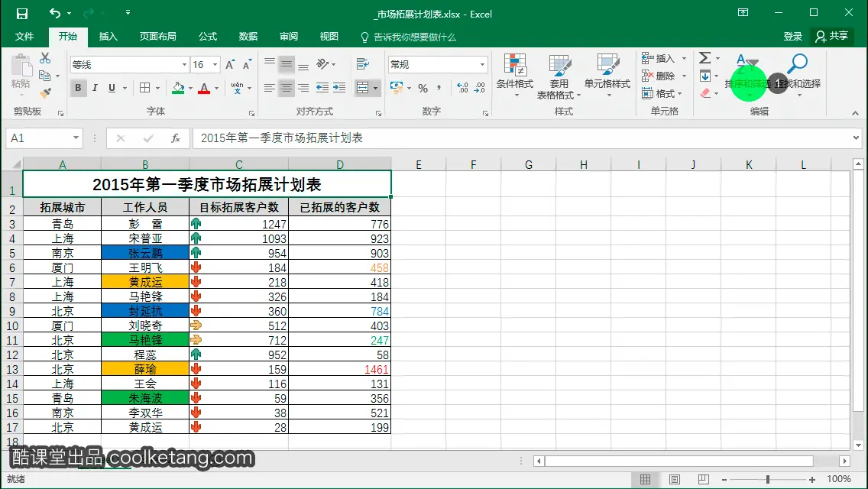Apply the percent style format

(423, 88)
